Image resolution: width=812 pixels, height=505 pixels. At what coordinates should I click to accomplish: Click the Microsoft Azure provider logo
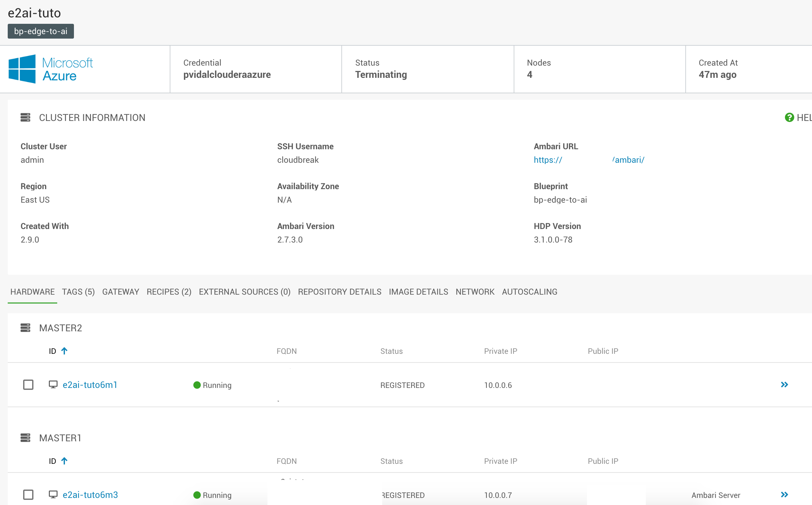coord(51,69)
